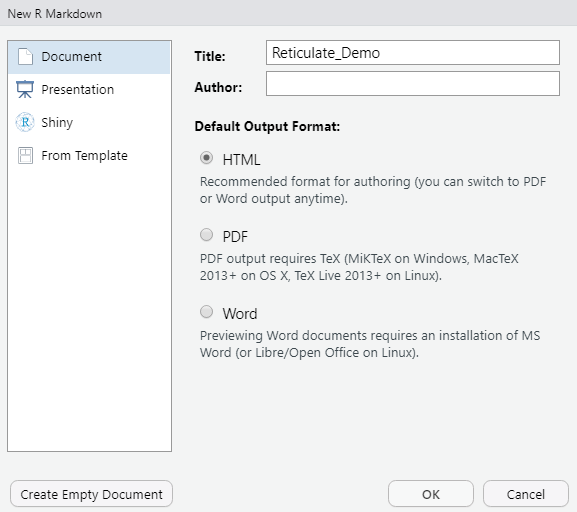
Task: Select the Document list item label
Action: 71,57
